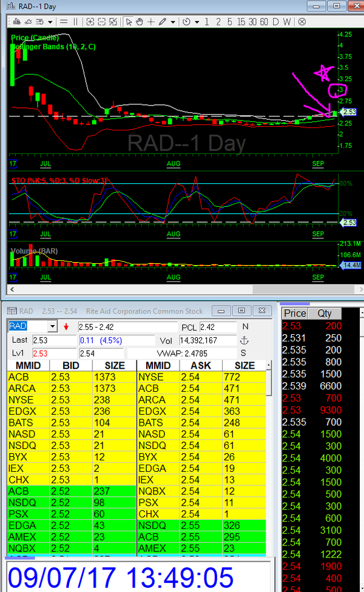Select the hand pan tool
Image resolution: width=364 pixels, height=592 pixels.
point(140,22)
